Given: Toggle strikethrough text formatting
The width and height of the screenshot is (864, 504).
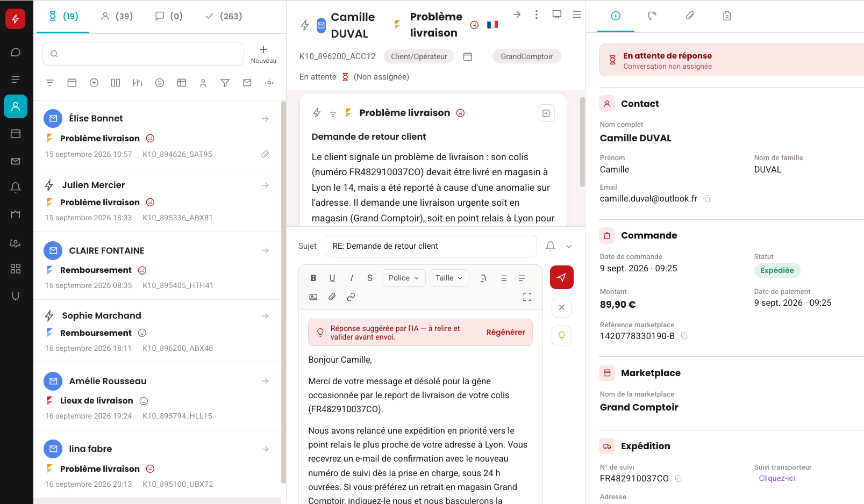Looking at the screenshot, I should coord(370,278).
